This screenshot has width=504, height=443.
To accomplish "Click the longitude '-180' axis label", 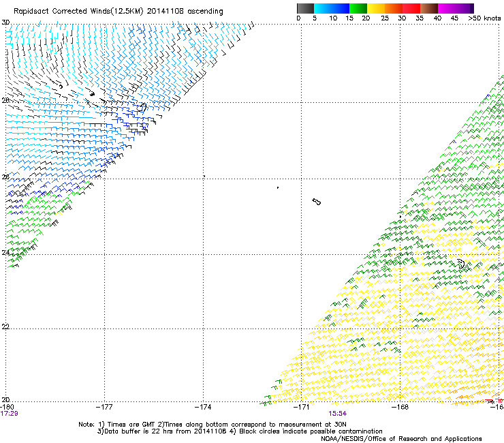I will coord(5,406).
